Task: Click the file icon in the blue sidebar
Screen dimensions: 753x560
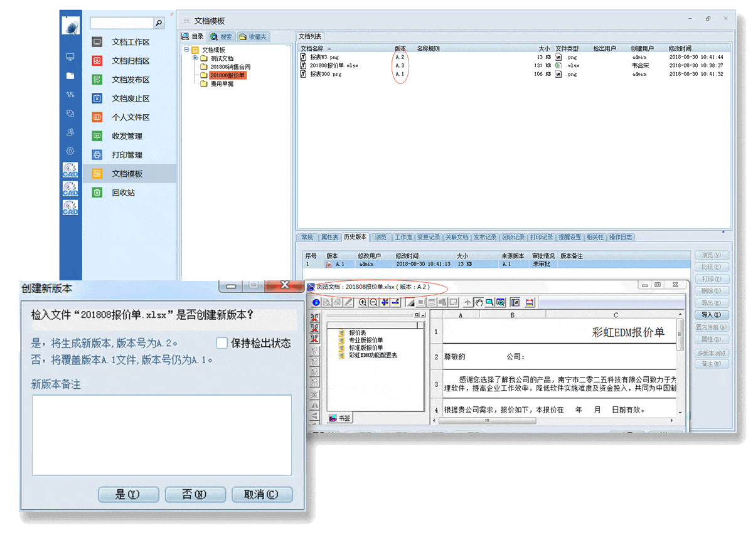Action: 70,76
